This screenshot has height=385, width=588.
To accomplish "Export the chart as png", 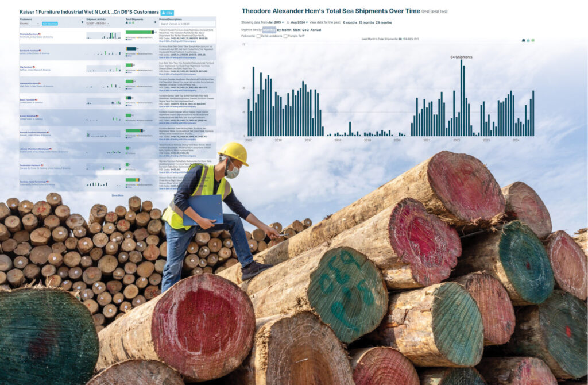I will 425,11.
